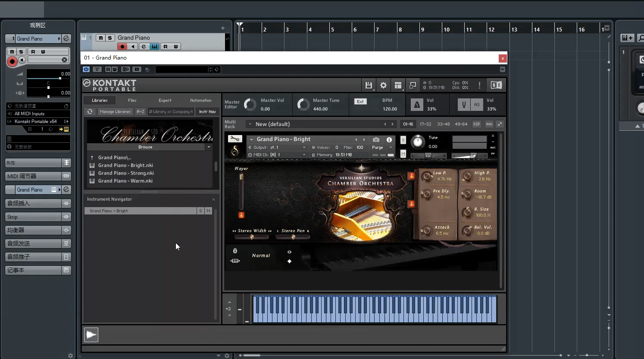The height and width of the screenshot is (359, 644).
Task: Open the Browse dropdown arrow in library
Action: coord(209,147)
